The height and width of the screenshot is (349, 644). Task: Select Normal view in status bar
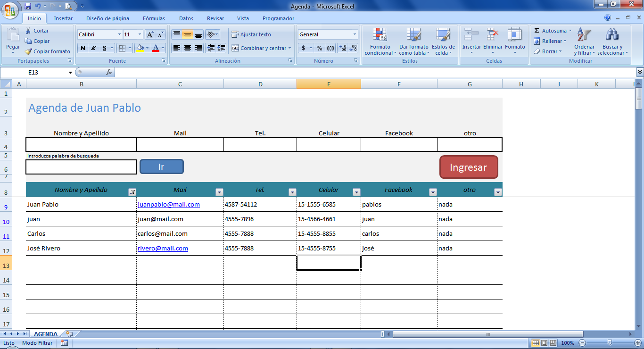click(x=536, y=343)
